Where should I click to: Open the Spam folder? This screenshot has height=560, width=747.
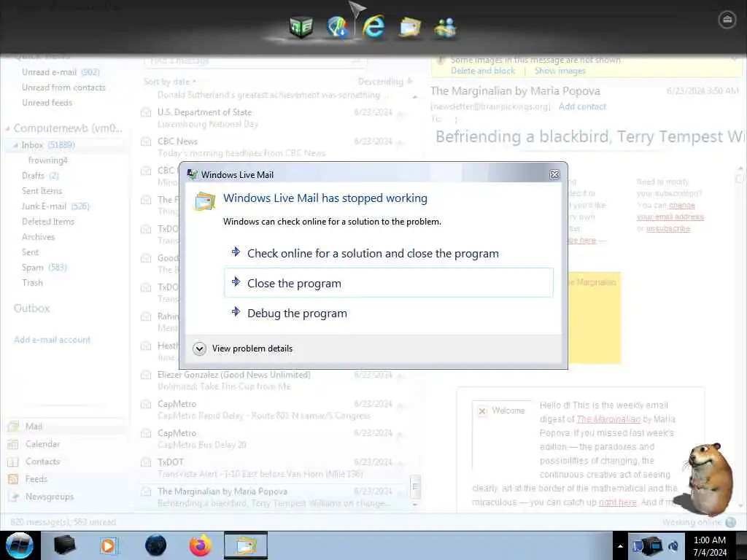44,268
